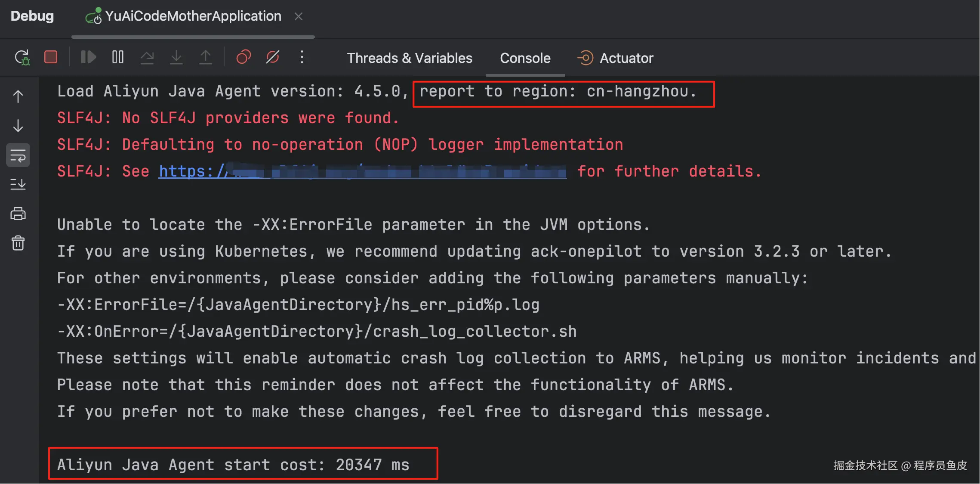
Task: Enable scroll to end of console
Action: click(18, 185)
